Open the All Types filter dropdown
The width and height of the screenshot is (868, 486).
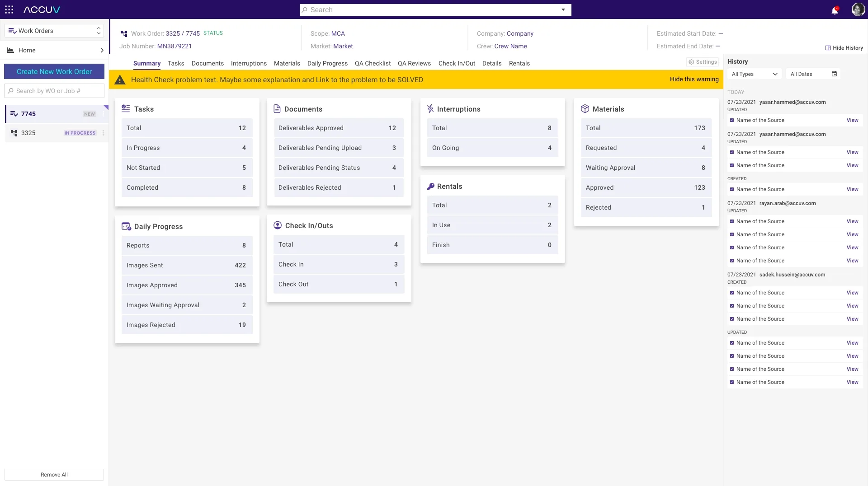tap(755, 74)
